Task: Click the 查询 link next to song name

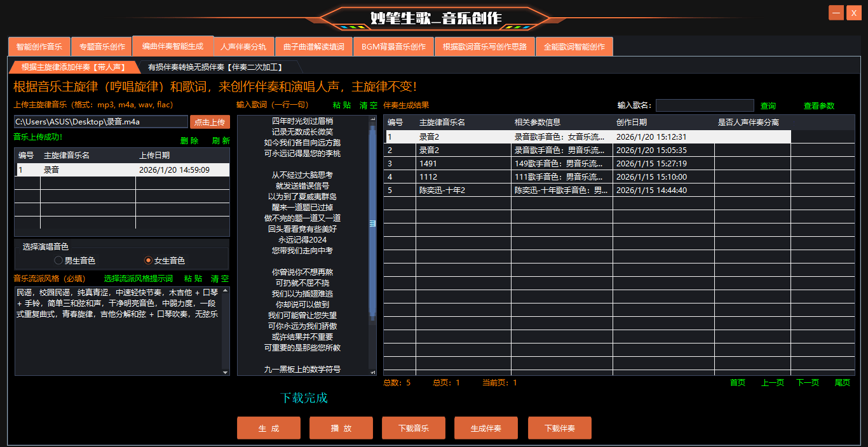Action: point(768,106)
